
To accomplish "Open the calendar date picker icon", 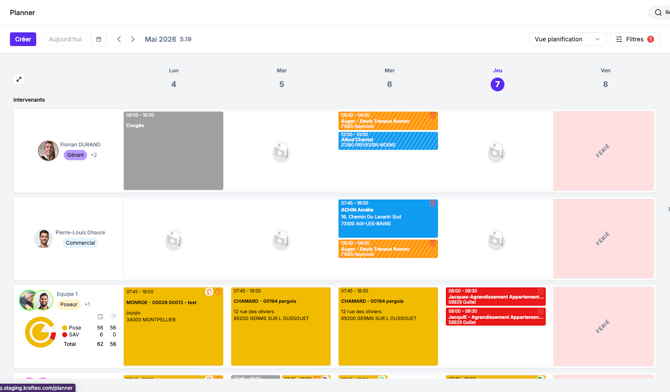I will tap(99, 39).
